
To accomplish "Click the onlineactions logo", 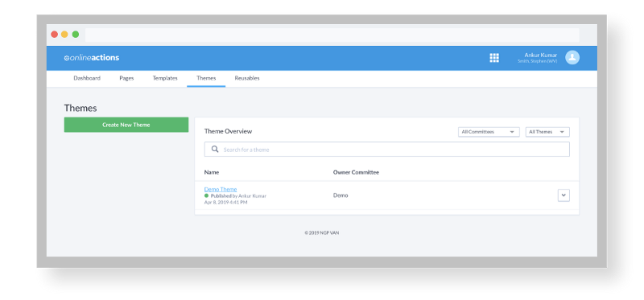I will (92, 58).
